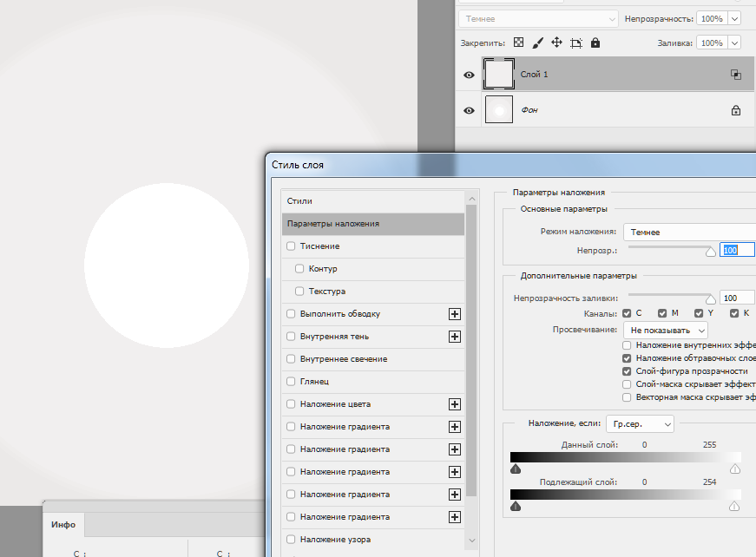Enable the Контур checkbox

(x=299, y=268)
